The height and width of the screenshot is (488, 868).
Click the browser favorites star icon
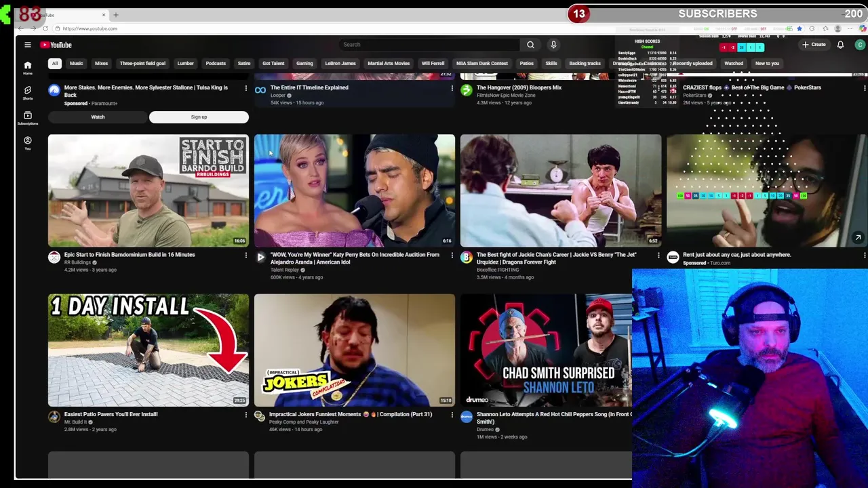(800, 28)
